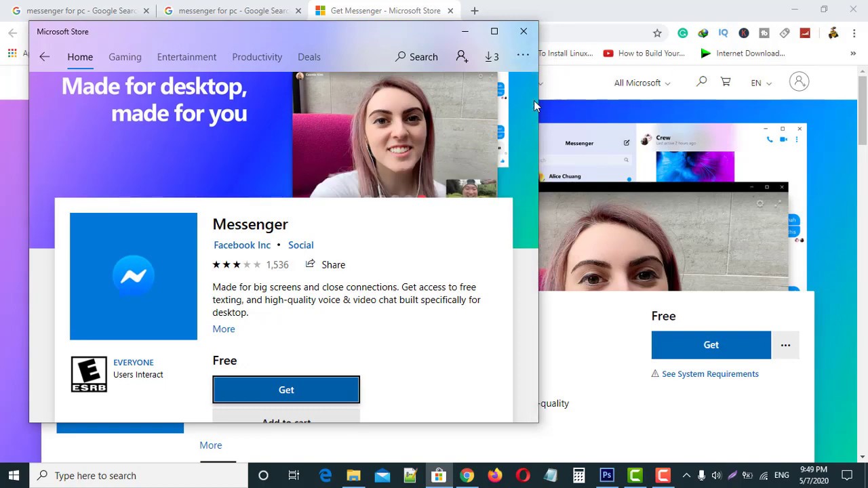This screenshot has width=868, height=488.
Task: Open How to Build Your... bookmark
Action: click(x=644, y=54)
